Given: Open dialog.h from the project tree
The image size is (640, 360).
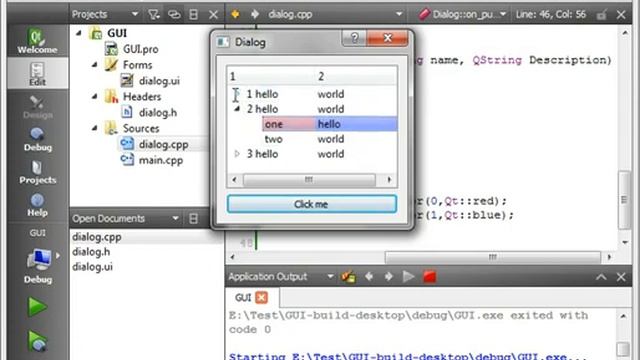Looking at the screenshot, I should [158, 113].
